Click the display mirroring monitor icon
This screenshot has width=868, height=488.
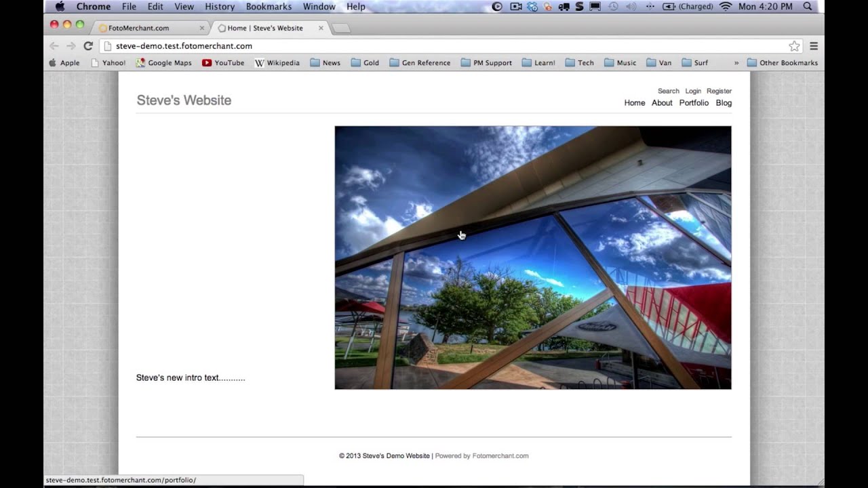(595, 6)
